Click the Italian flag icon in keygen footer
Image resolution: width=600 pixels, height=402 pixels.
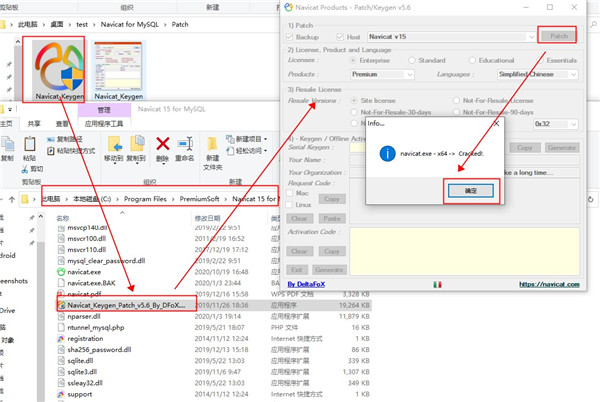pyautogui.click(x=435, y=284)
